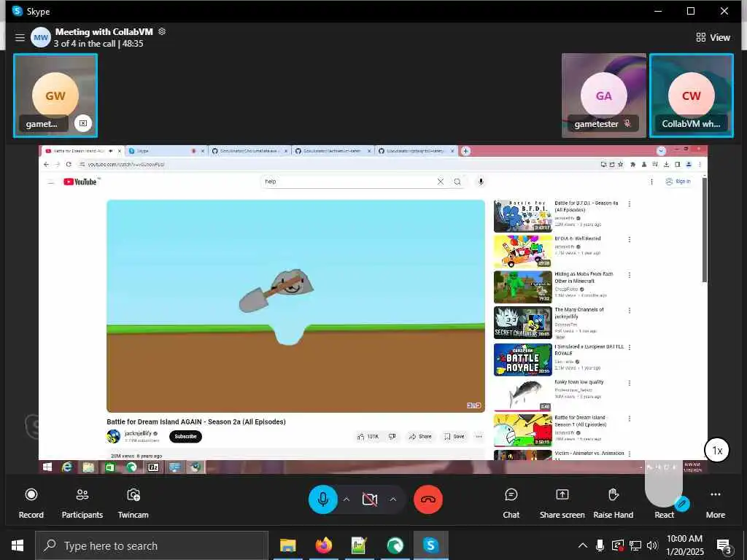Start recording with the Record button

coord(31,503)
